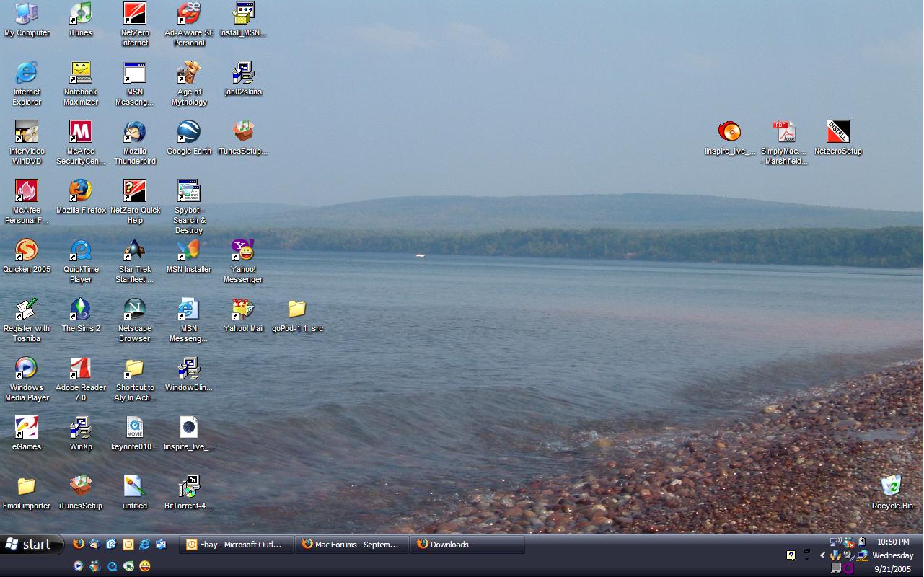Launch Google Earth
Screen dimensions: 924x577
(188, 133)
